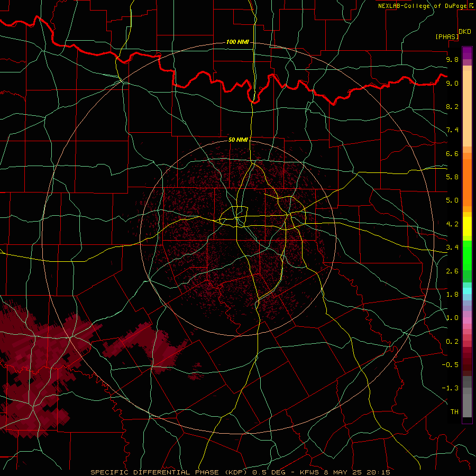Click the Specific Differential Phase caption at the bottom
This screenshot has height=476, width=476.
pos(241,472)
